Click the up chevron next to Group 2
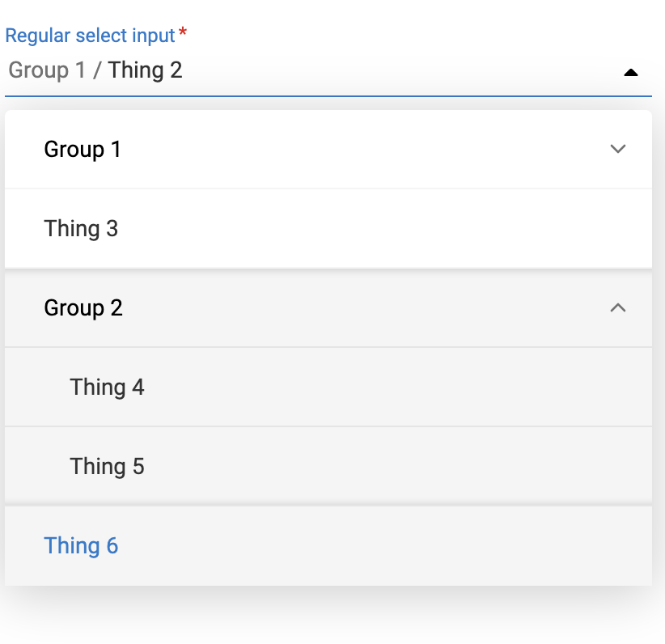 (618, 309)
